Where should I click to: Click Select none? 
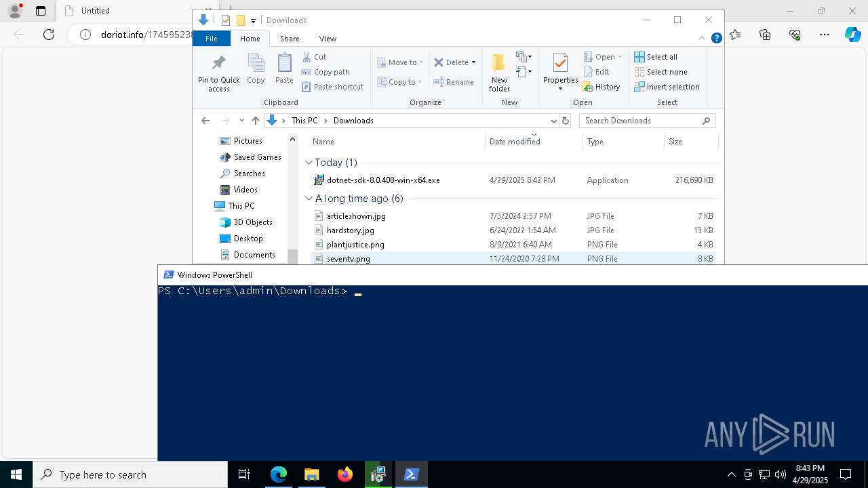click(x=660, y=72)
